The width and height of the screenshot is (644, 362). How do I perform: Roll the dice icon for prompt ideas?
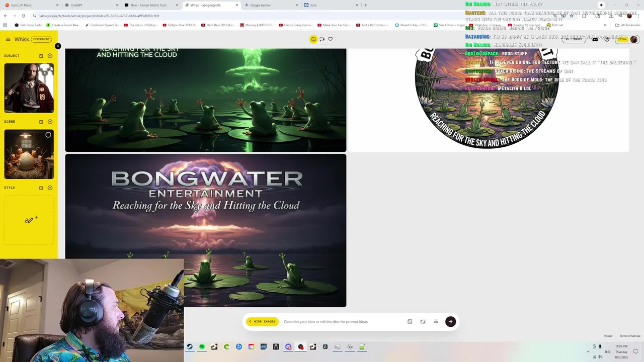point(410,322)
